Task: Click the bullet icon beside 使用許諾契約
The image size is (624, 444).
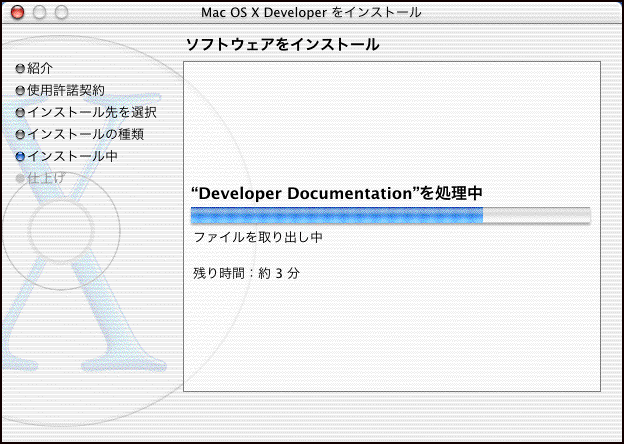Action: tap(20, 91)
